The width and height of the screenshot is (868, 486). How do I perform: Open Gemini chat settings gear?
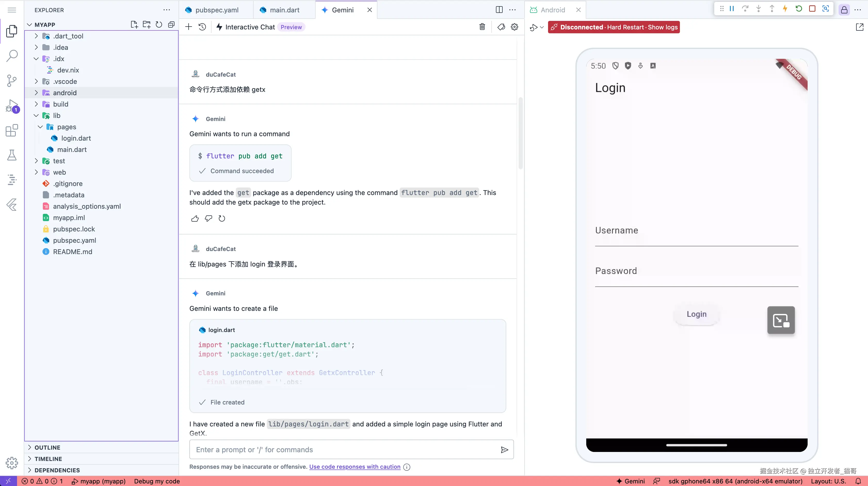click(x=514, y=27)
